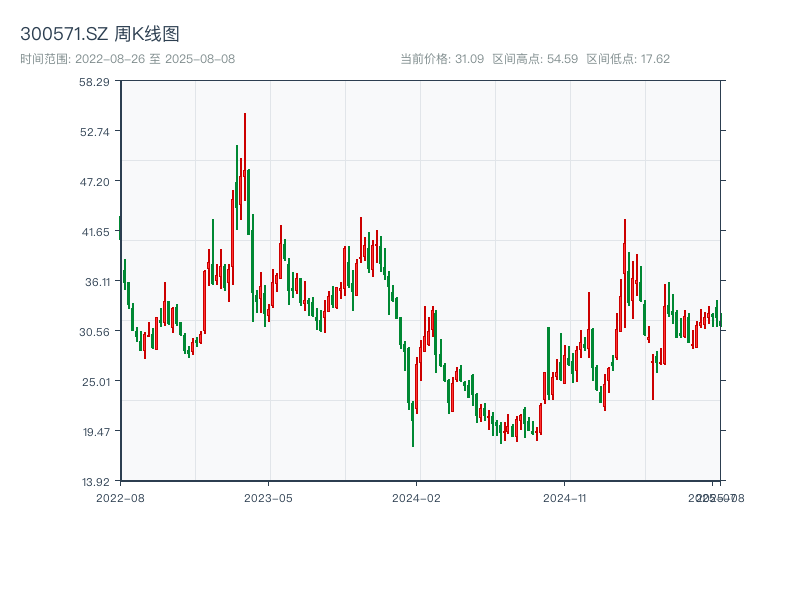Click the current price value 31.09
Image resolution: width=800 pixels, height=600 pixels.
pos(469,59)
